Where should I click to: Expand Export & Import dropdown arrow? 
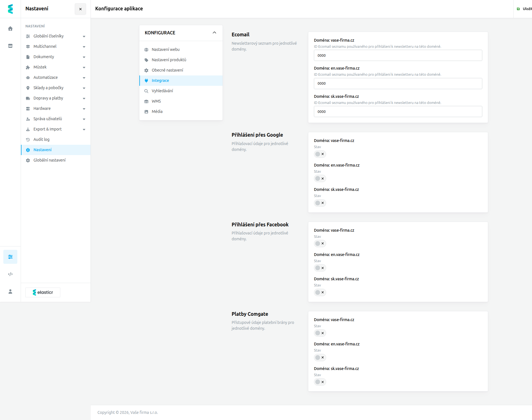point(84,129)
